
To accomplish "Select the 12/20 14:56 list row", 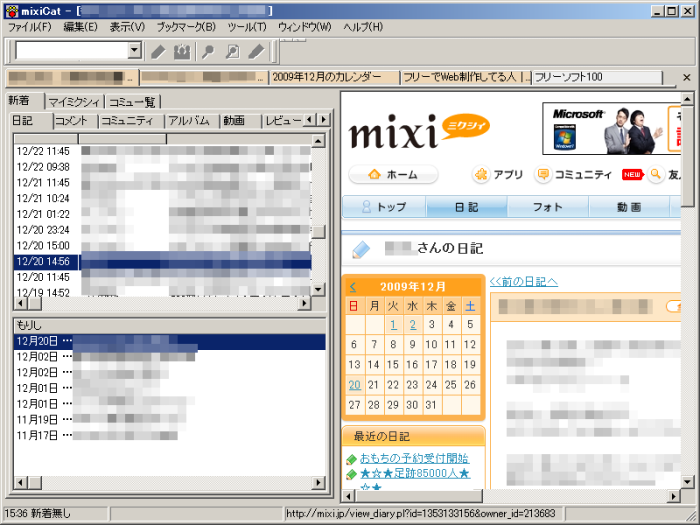I will (x=162, y=261).
